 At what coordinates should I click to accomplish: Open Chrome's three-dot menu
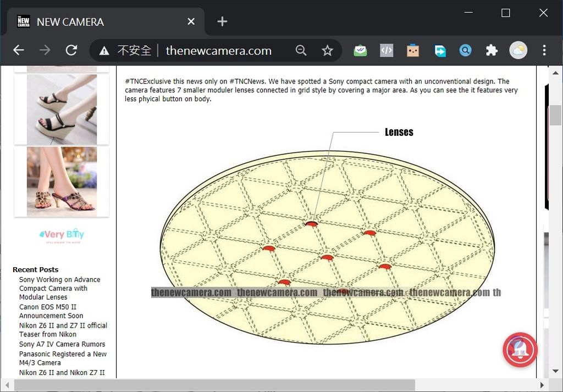coord(544,50)
